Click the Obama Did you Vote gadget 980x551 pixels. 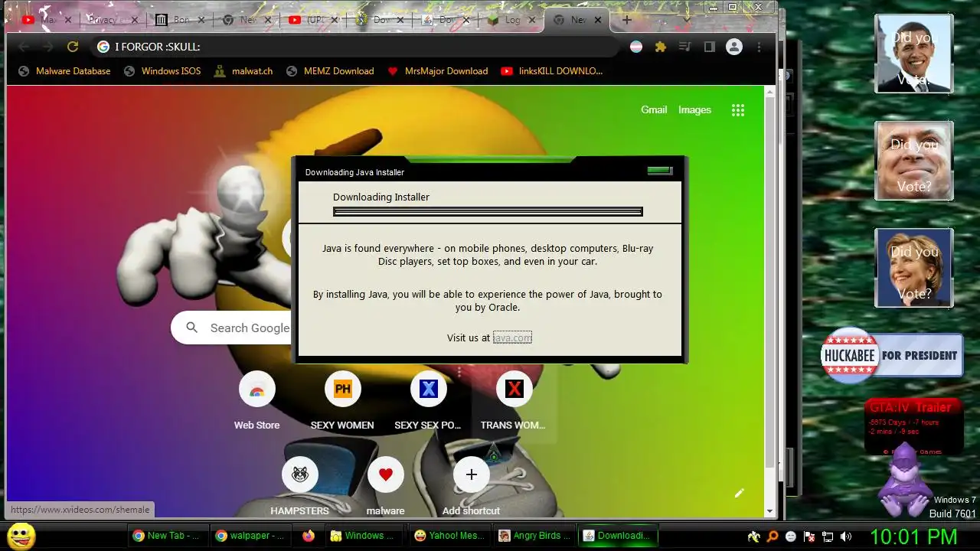pyautogui.click(x=914, y=54)
